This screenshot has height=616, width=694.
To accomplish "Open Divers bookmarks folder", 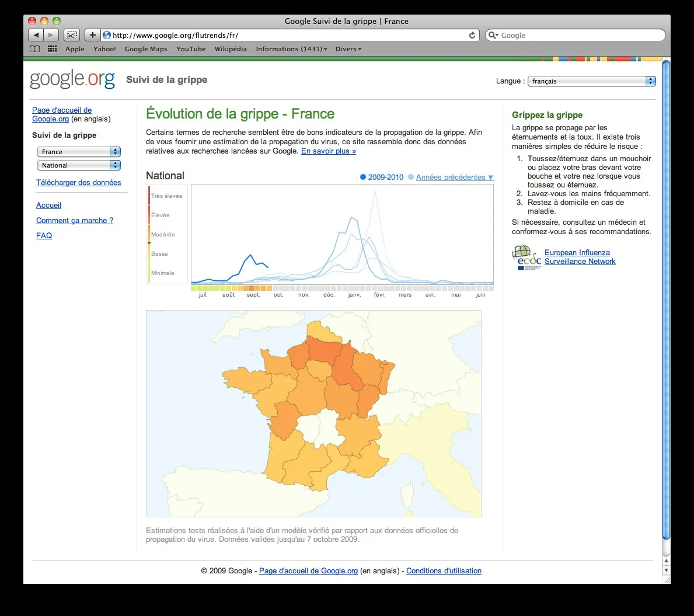I will [x=348, y=48].
